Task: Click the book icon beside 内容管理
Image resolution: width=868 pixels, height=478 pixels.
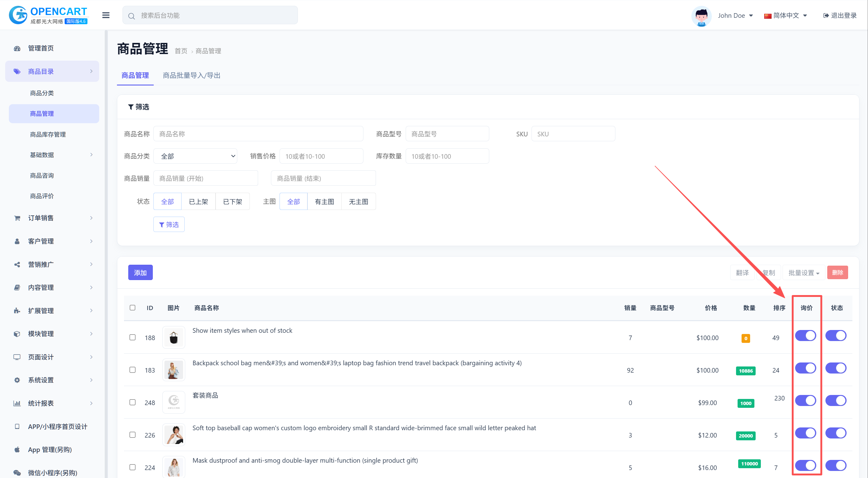Action: pos(17,287)
